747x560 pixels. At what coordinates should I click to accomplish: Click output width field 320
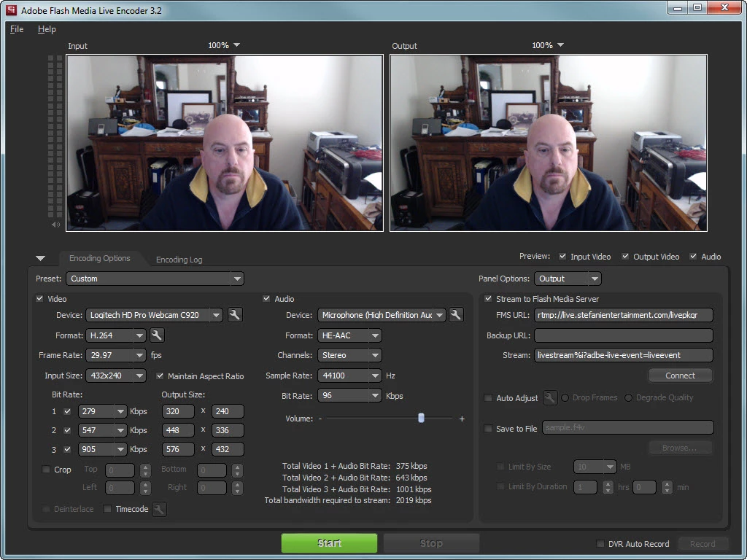pyautogui.click(x=178, y=411)
